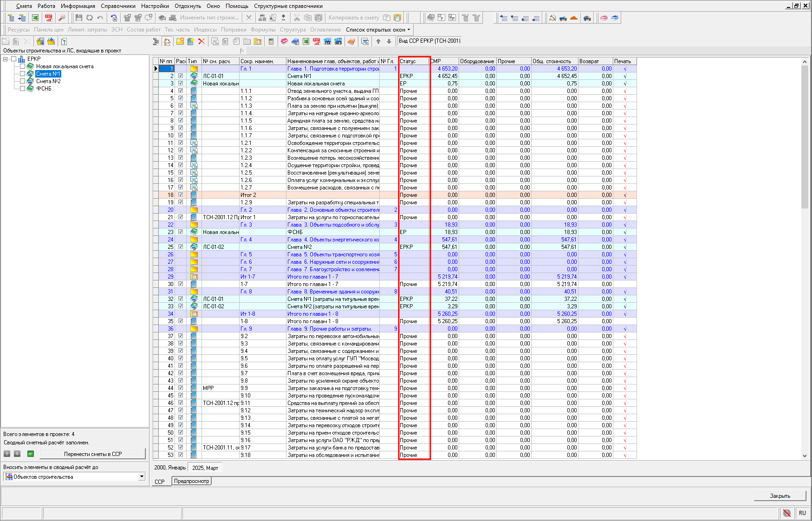Toggle checkbox next to Смета №2 in tree

[22, 81]
